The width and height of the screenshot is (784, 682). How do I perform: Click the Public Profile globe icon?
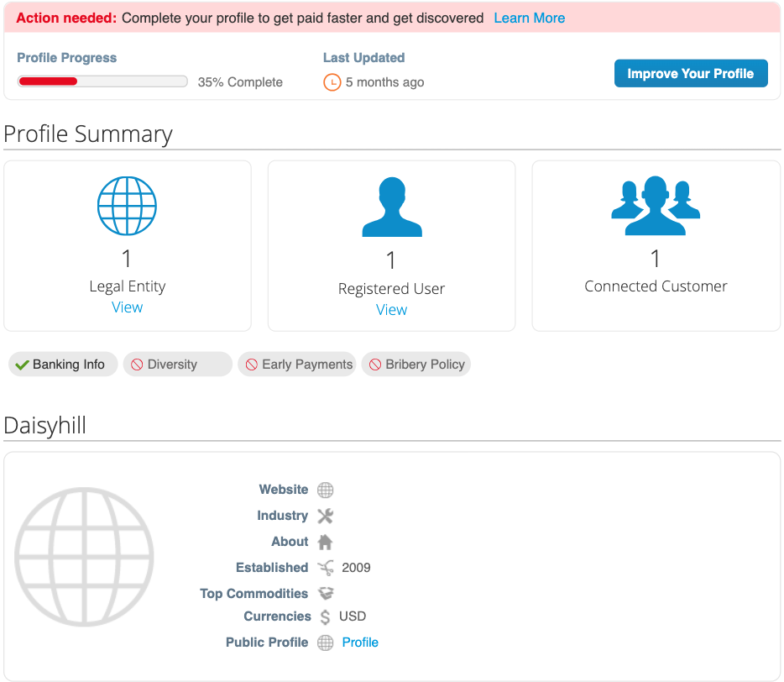pyautogui.click(x=325, y=643)
